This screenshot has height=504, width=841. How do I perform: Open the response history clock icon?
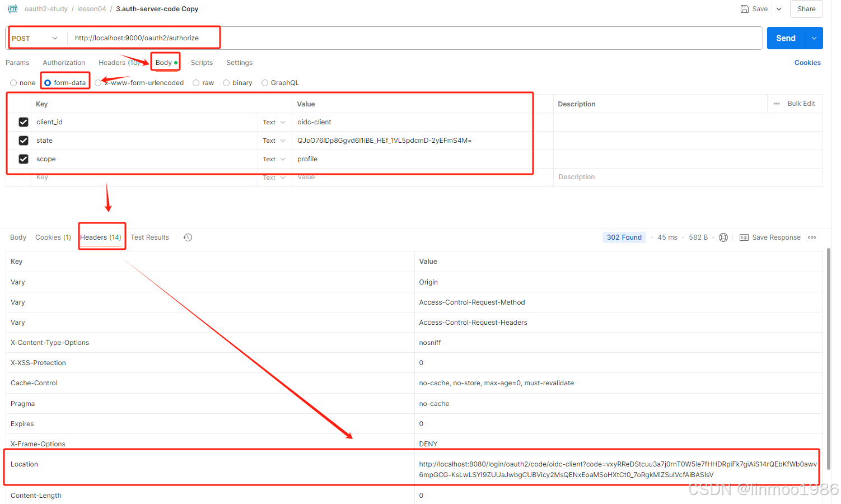[x=188, y=237]
